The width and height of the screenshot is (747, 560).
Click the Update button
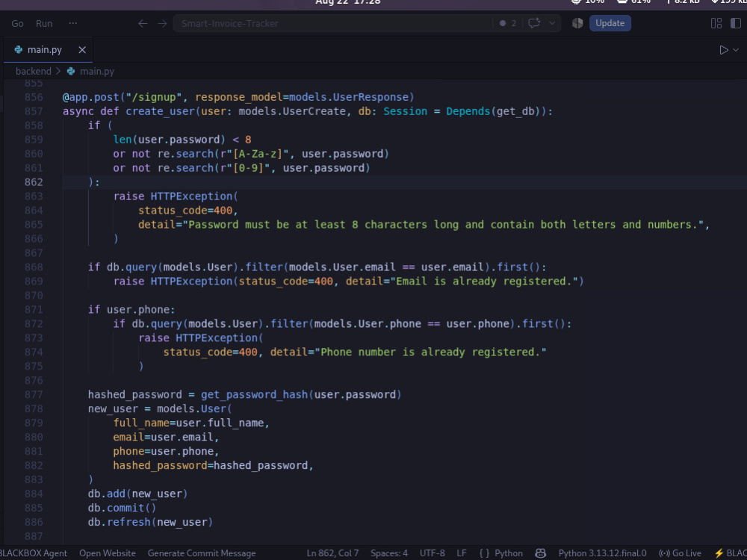[x=610, y=23]
